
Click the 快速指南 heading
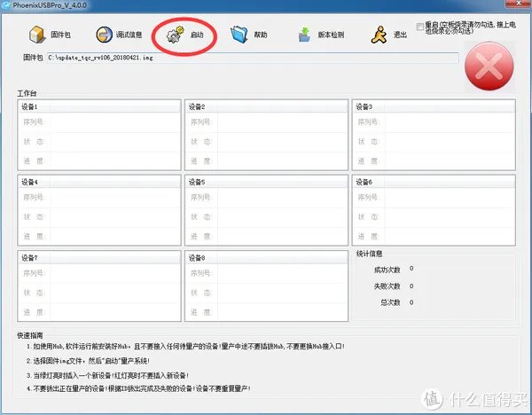[x=30, y=335]
